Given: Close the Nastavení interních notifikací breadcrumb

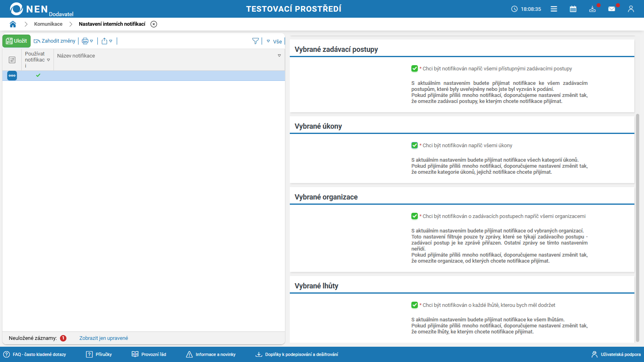Looking at the screenshot, I should tap(154, 24).
